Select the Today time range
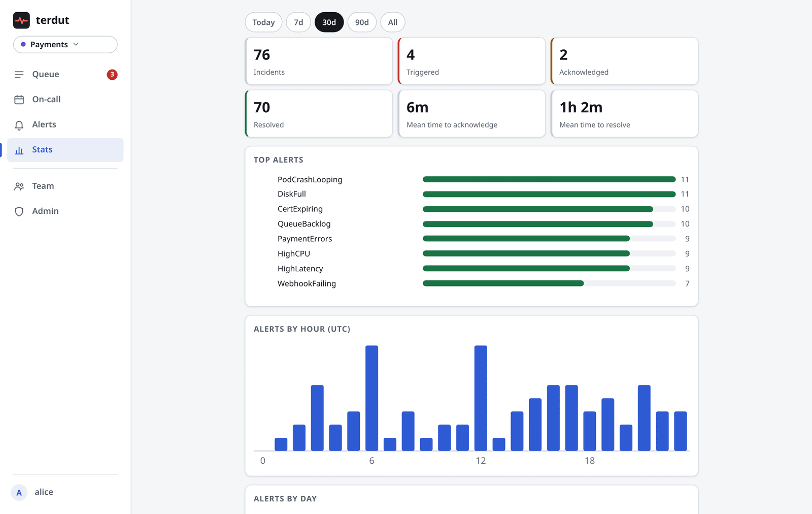The height and width of the screenshot is (514, 812). tap(263, 22)
